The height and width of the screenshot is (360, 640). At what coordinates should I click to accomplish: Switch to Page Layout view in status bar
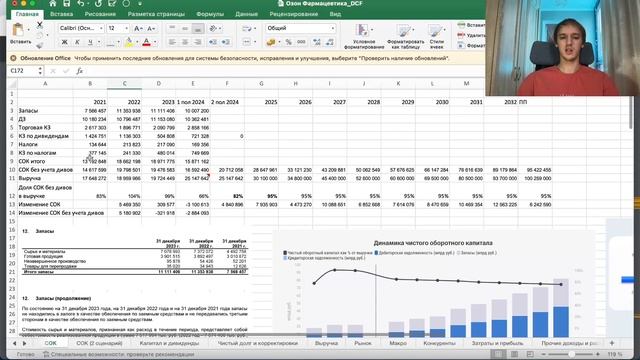point(514,354)
